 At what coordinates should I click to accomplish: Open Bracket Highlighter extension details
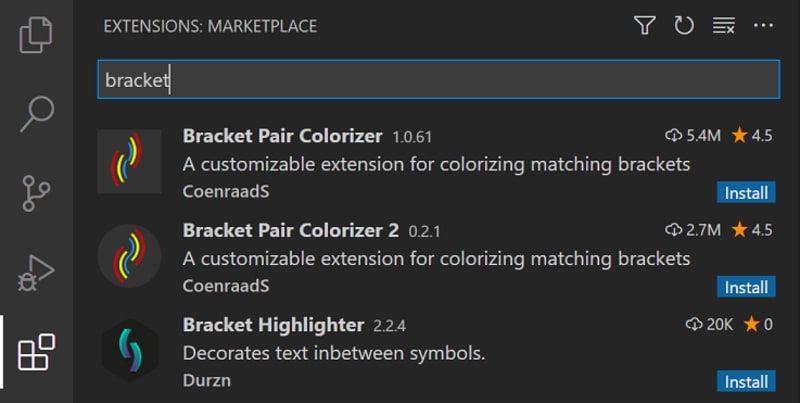coord(273,324)
